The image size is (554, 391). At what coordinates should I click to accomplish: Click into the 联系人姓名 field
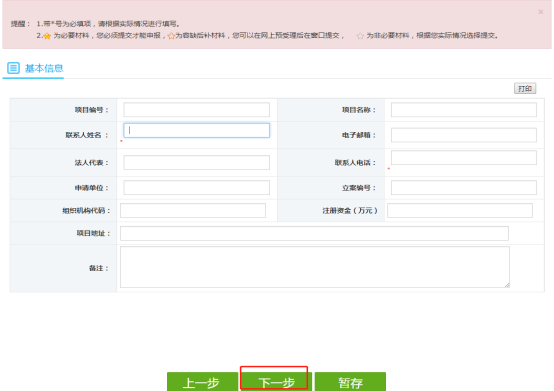click(x=196, y=130)
